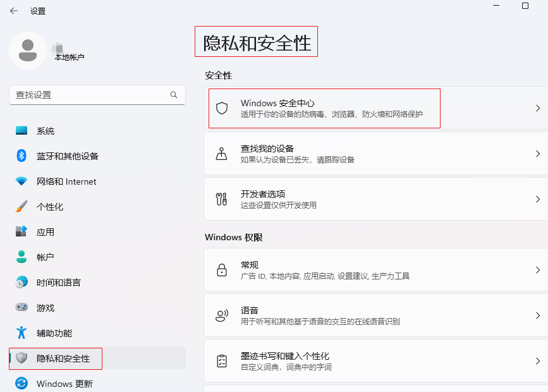Screen dimensions: 548x392
Task: Expand 语音 chevron arrow
Action: pyautogui.click(x=538, y=315)
